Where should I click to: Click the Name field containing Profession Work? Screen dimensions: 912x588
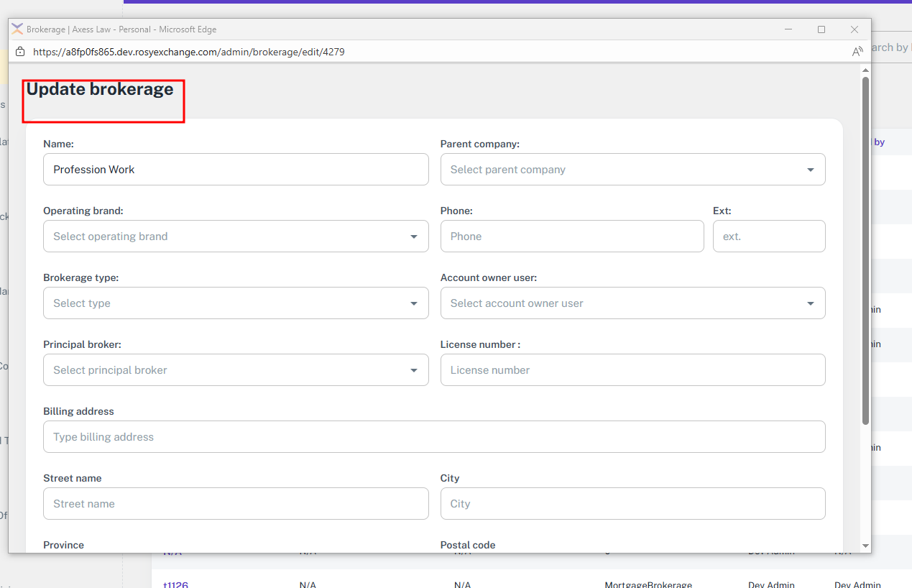tap(236, 170)
